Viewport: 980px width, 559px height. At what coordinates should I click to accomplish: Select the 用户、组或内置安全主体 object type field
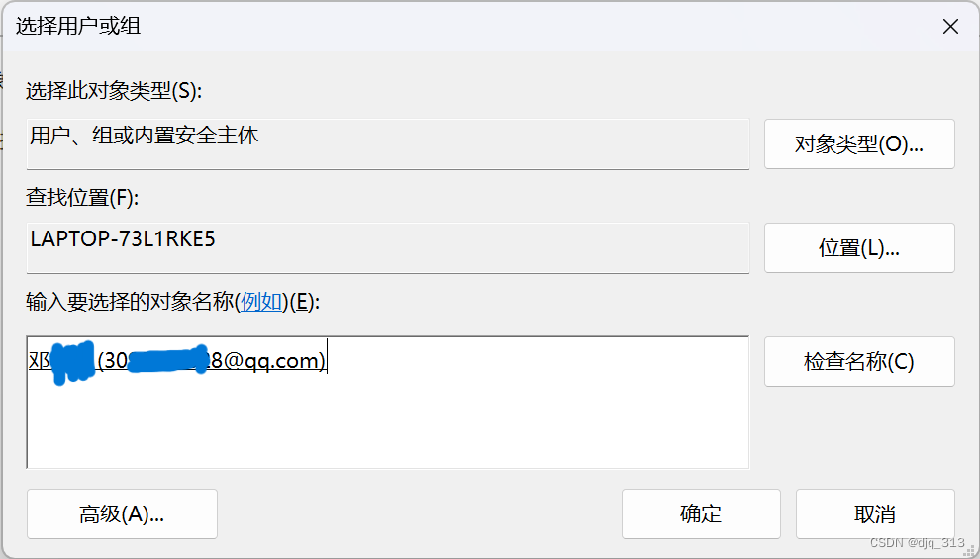click(387, 144)
